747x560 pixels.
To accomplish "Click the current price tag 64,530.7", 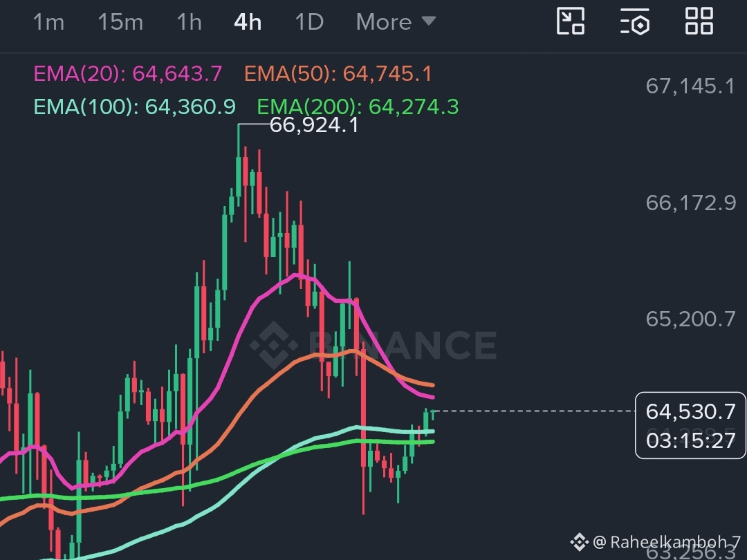I will point(691,411).
